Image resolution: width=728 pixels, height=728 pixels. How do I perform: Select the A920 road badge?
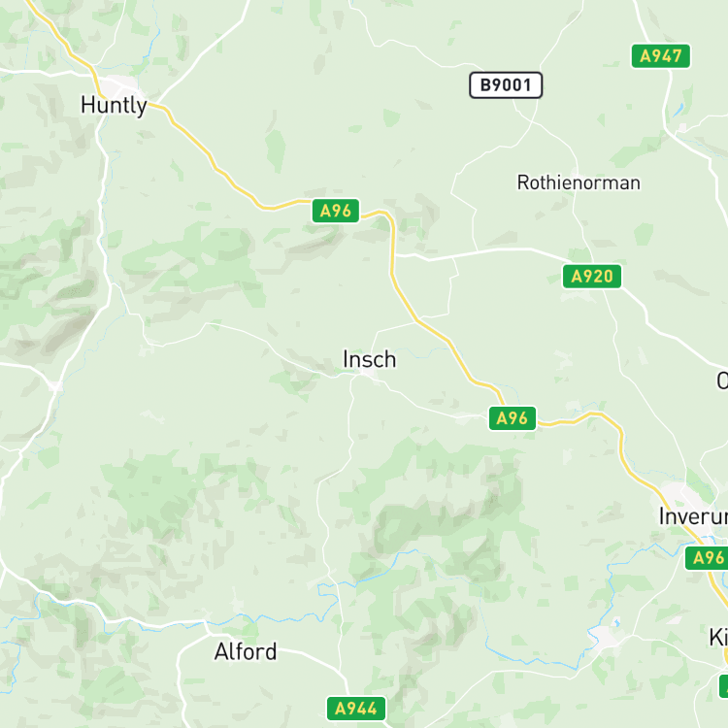tap(591, 277)
